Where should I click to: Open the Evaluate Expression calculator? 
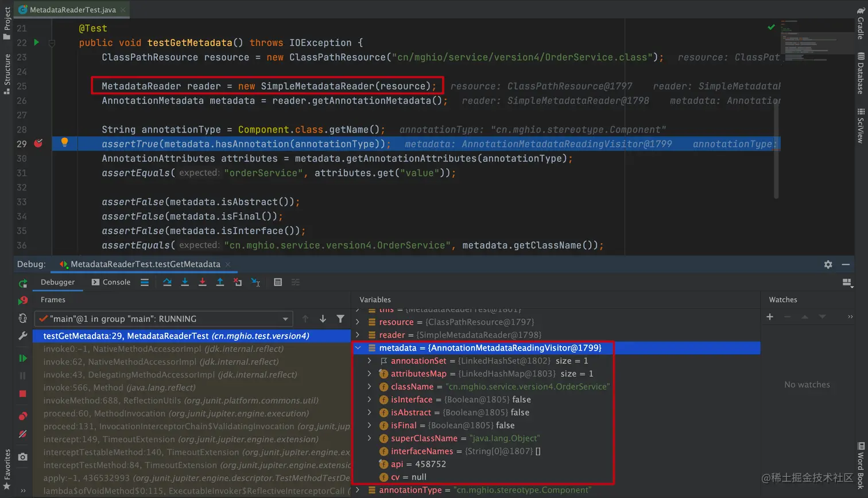(x=278, y=282)
